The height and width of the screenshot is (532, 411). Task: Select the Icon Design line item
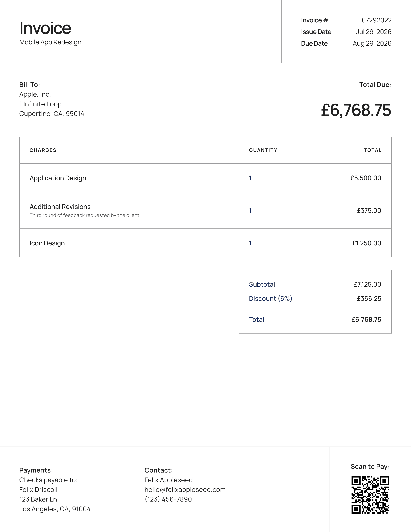205,243
